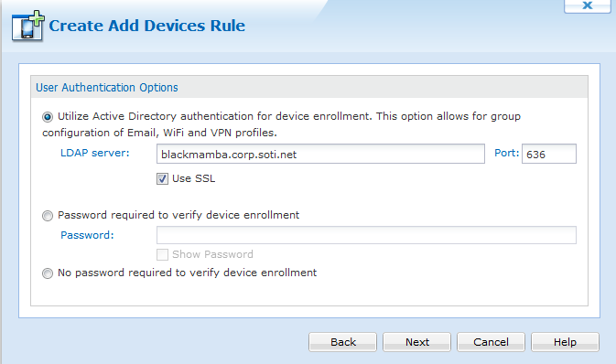
Task: Click the Use SSL label text
Action: pos(194,178)
